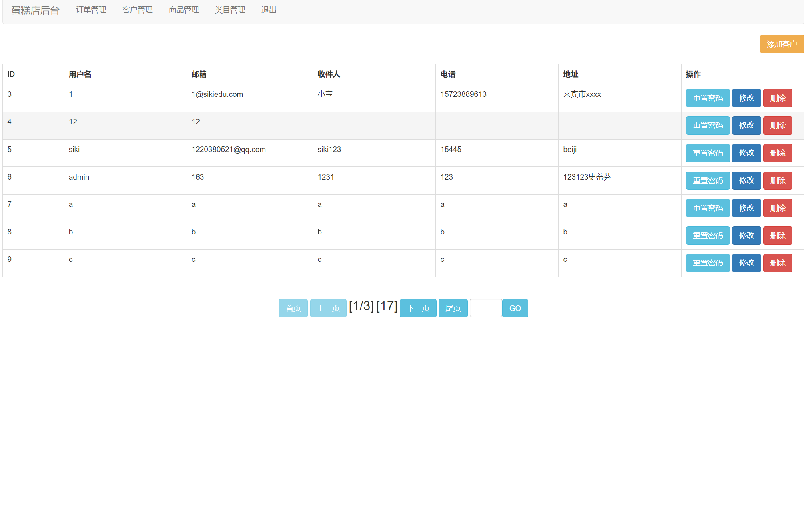Click 修改 for customer ID 7
The height and width of the screenshot is (523, 812).
746,208
